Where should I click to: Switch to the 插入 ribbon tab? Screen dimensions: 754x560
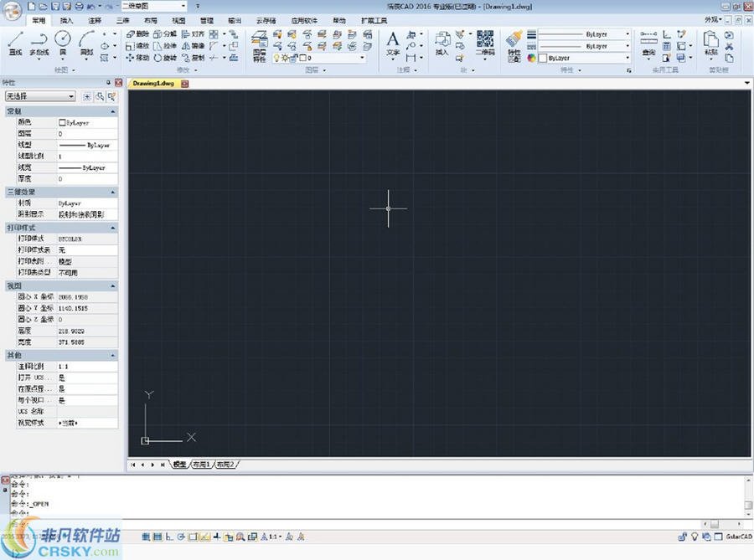click(x=66, y=21)
